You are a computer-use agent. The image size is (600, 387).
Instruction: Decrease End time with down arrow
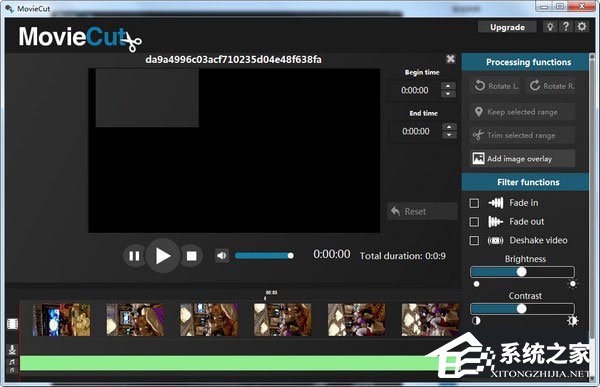click(450, 135)
